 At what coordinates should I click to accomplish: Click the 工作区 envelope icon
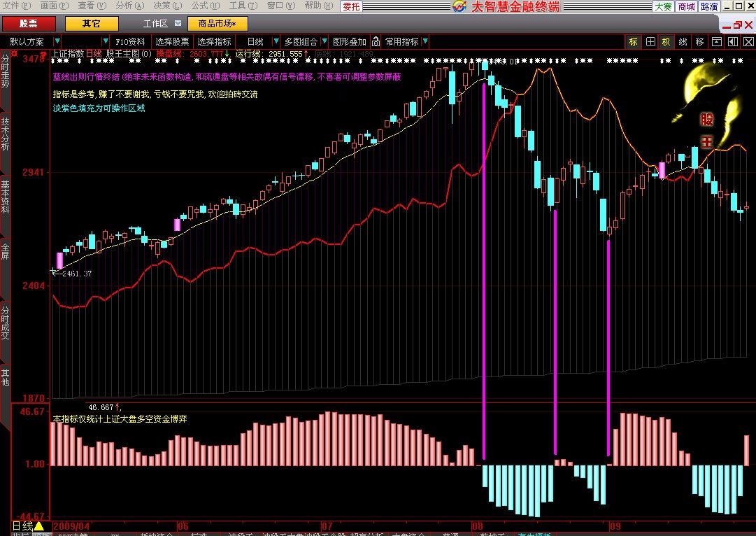(x=178, y=23)
